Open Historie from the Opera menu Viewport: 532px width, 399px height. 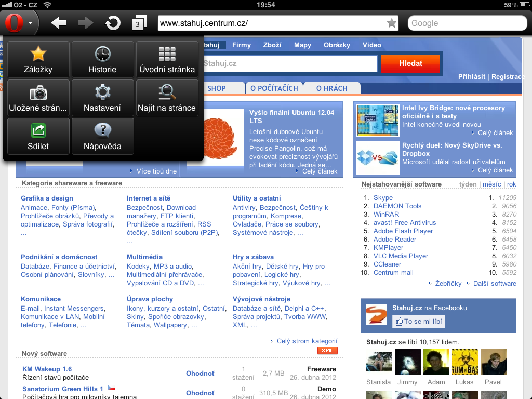(x=102, y=60)
